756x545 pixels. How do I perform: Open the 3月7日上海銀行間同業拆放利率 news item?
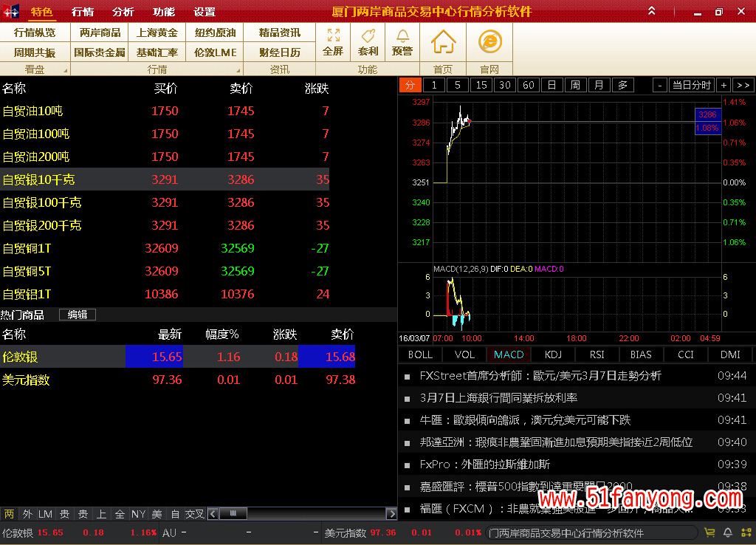coord(498,398)
